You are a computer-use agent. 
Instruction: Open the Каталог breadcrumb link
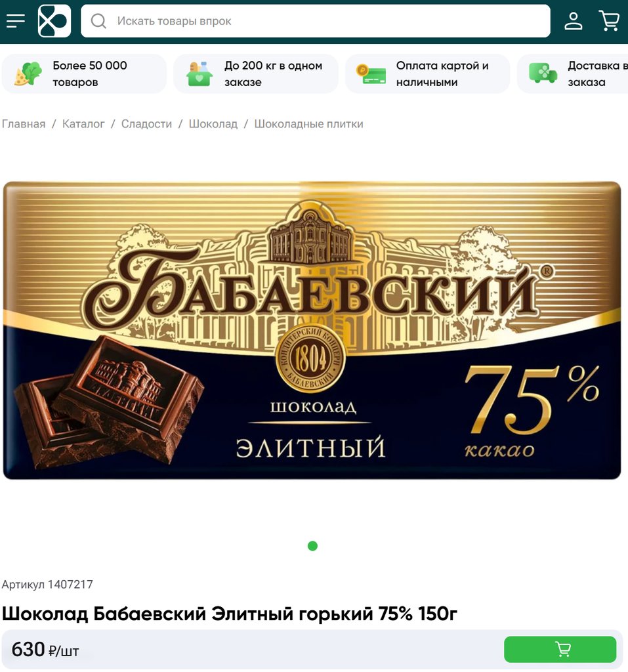83,124
